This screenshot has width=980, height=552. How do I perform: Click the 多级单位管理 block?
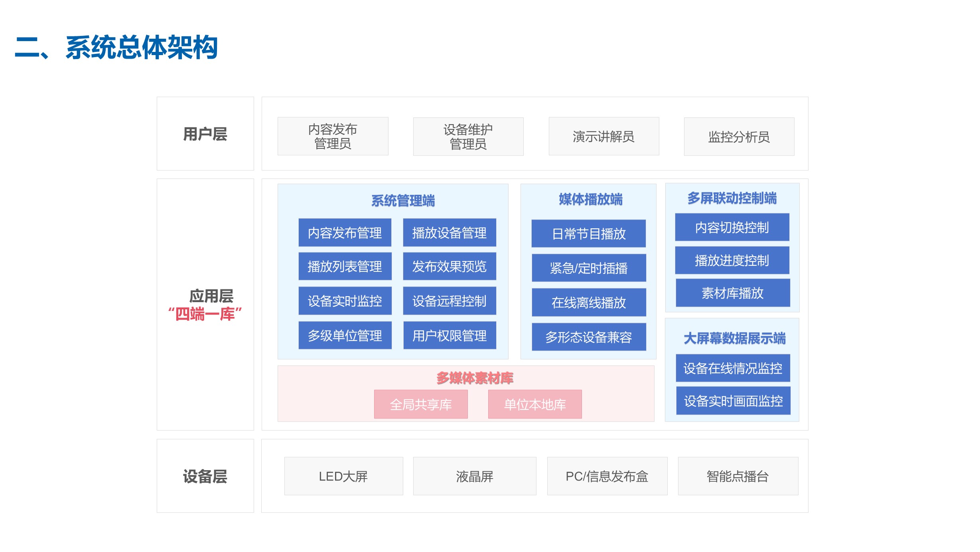(345, 335)
